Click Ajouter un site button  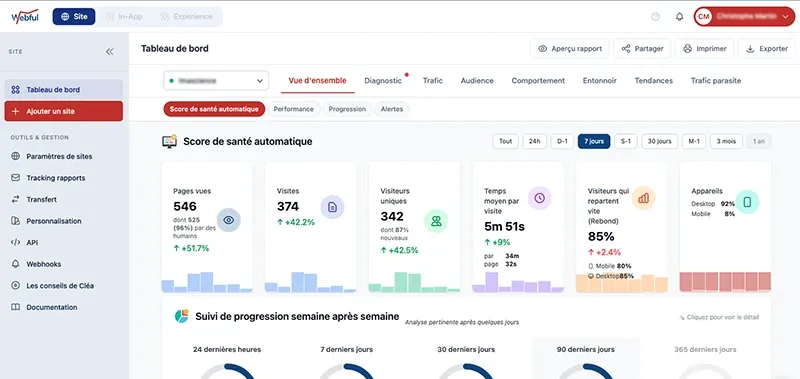tap(64, 111)
